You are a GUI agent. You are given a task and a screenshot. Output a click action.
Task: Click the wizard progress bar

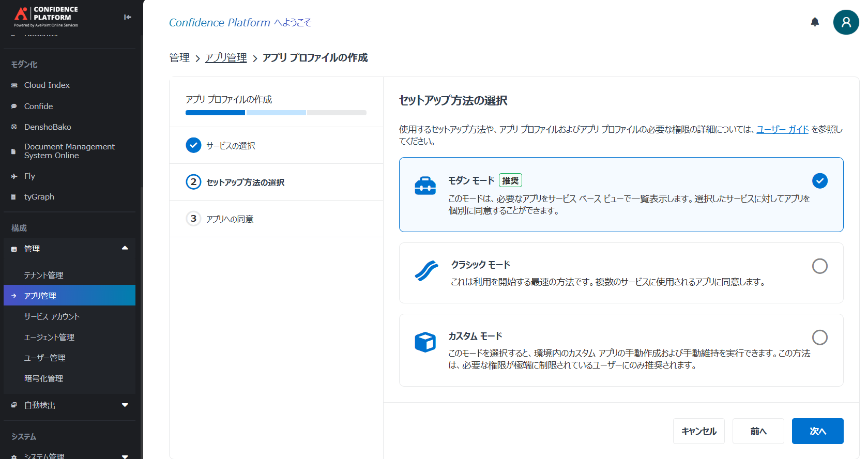point(276,113)
